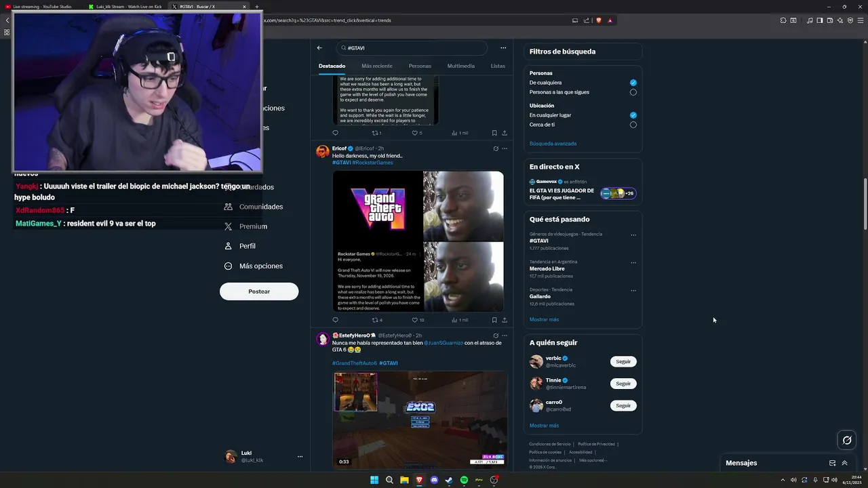Click Mostrar más under A quién seguir
This screenshot has height=488, width=868.
544,426
